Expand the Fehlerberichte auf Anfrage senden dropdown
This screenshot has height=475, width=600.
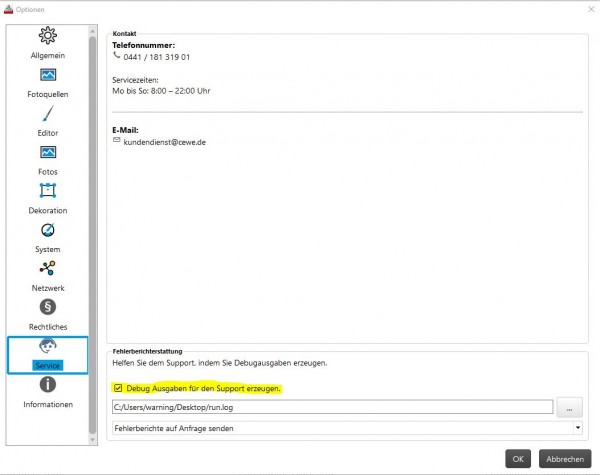pyautogui.click(x=347, y=428)
